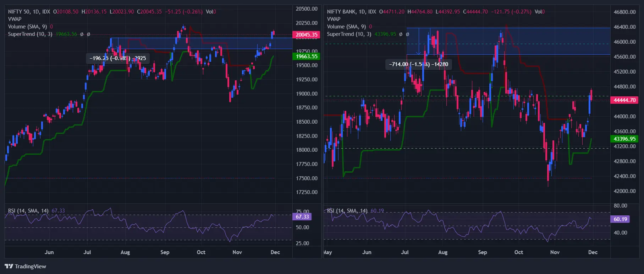Viewport: 644px width, 274px height.
Task: Click the 80.00 RSI axis label
Action: tap(620, 206)
